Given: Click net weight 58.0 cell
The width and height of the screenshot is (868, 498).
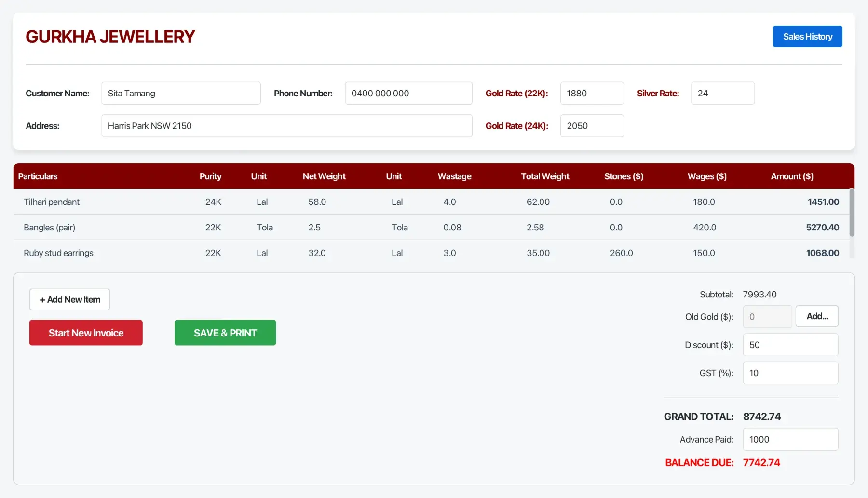Looking at the screenshot, I should pos(317,202).
